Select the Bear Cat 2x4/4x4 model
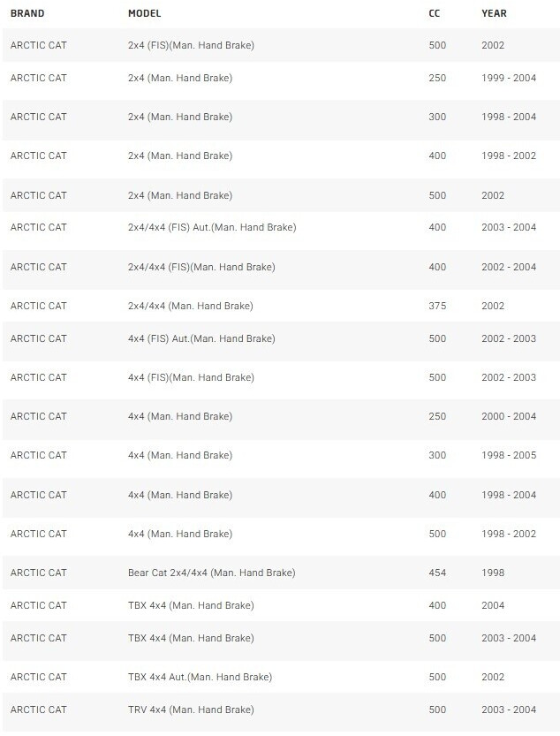The image size is (560, 736). pyautogui.click(x=212, y=573)
